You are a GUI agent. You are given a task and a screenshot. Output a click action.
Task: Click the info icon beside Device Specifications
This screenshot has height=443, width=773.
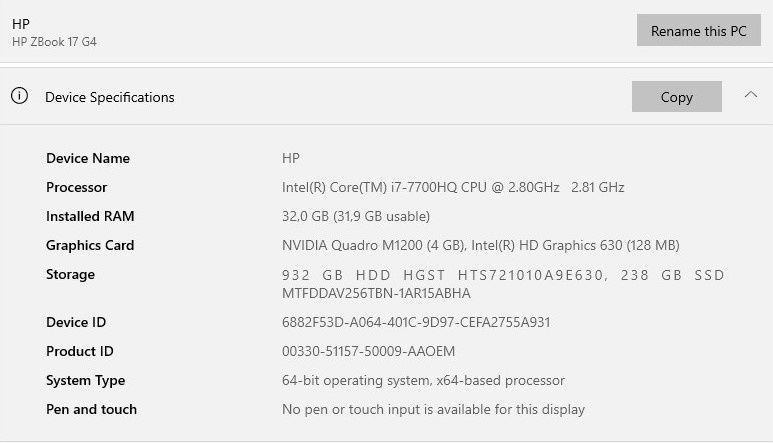pos(19,96)
